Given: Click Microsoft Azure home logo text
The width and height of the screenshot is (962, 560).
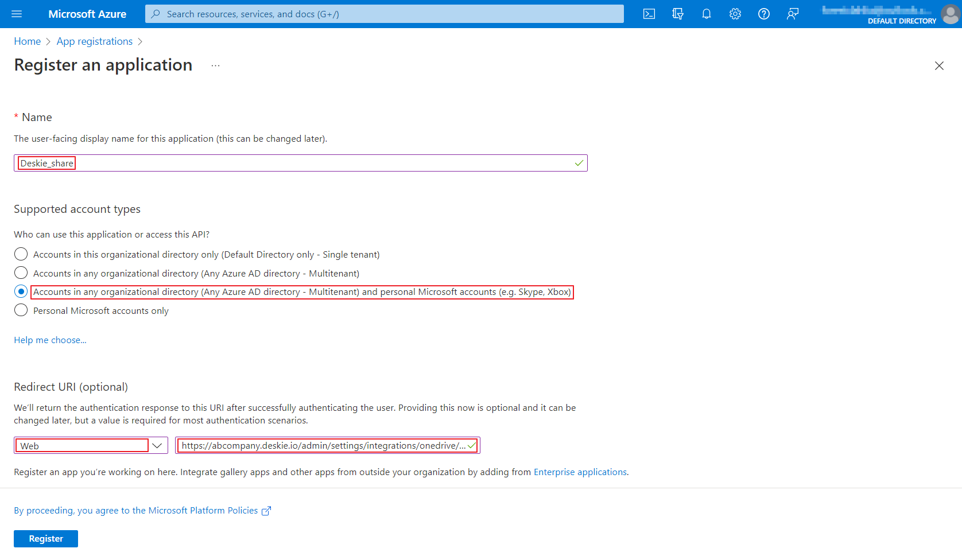Looking at the screenshot, I should pyautogui.click(x=87, y=14).
